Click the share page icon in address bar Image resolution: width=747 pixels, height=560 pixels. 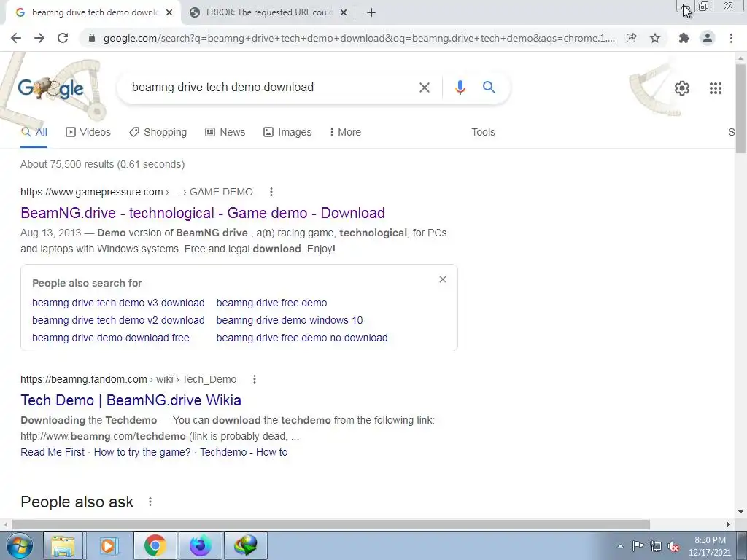631,38
